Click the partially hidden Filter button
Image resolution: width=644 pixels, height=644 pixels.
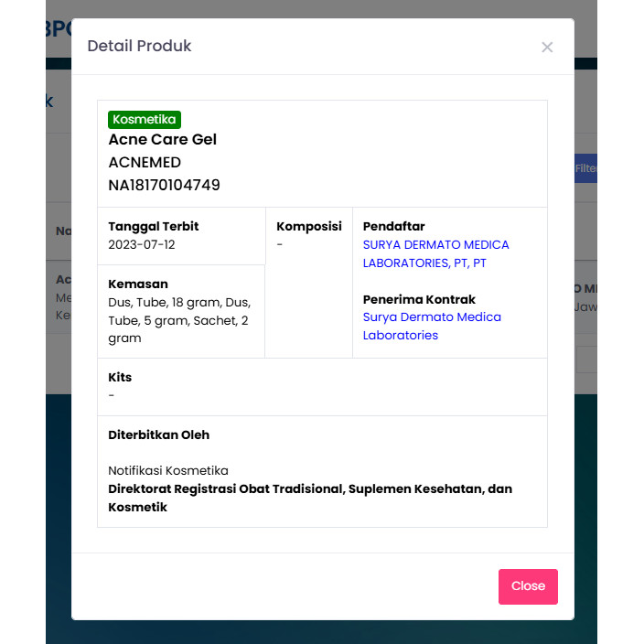pyautogui.click(x=585, y=168)
